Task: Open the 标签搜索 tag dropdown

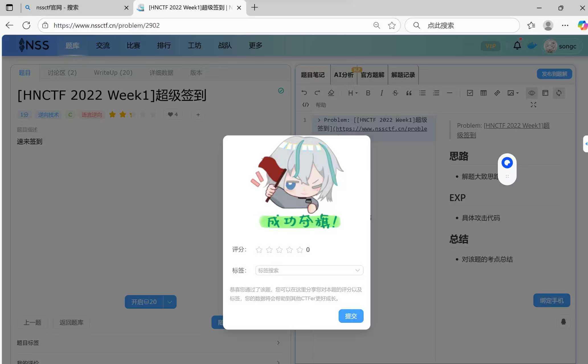Action: coord(309,270)
